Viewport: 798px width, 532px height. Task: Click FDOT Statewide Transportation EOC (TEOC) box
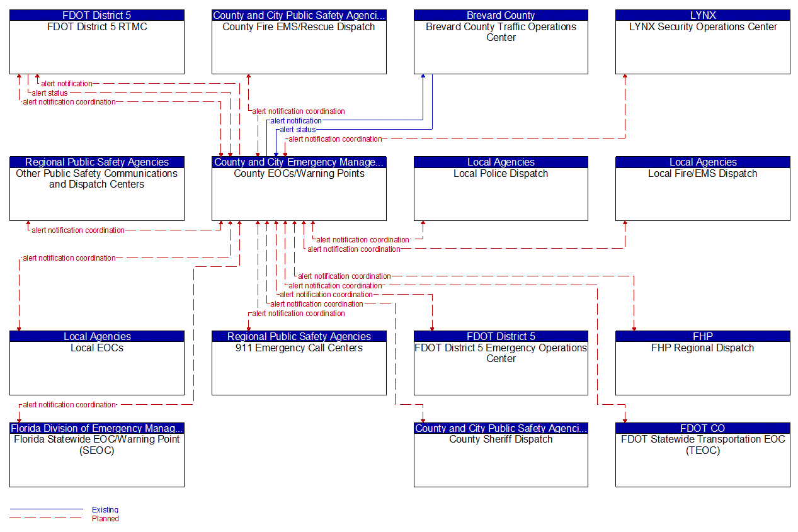pyautogui.click(x=703, y=455)
